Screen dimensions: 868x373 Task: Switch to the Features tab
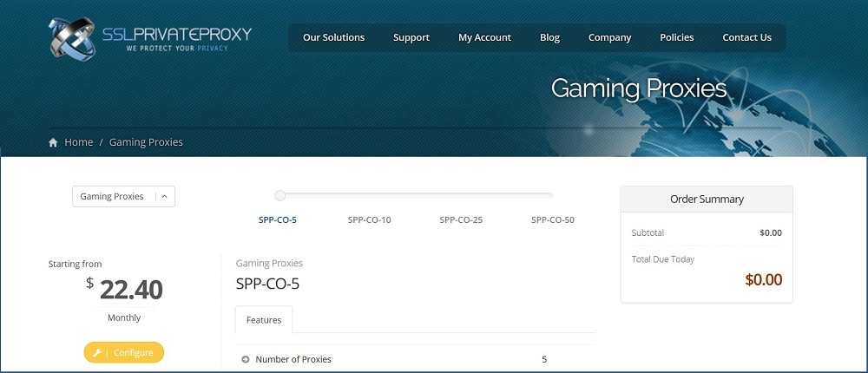tap(264, 320)
